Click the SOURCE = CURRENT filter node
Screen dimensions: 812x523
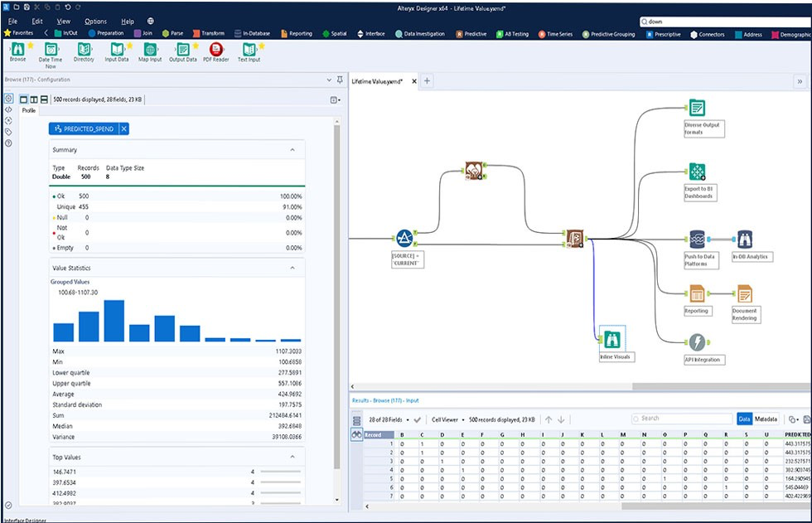tap(404, 238)
